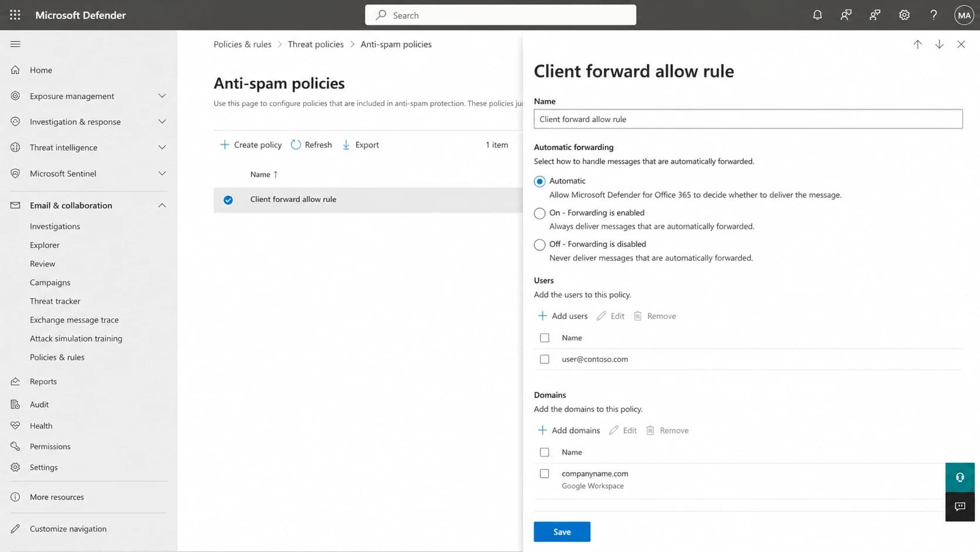980x552 pixels.
Task: Open Campaigns in the sidebar
Action: (50, 283)
